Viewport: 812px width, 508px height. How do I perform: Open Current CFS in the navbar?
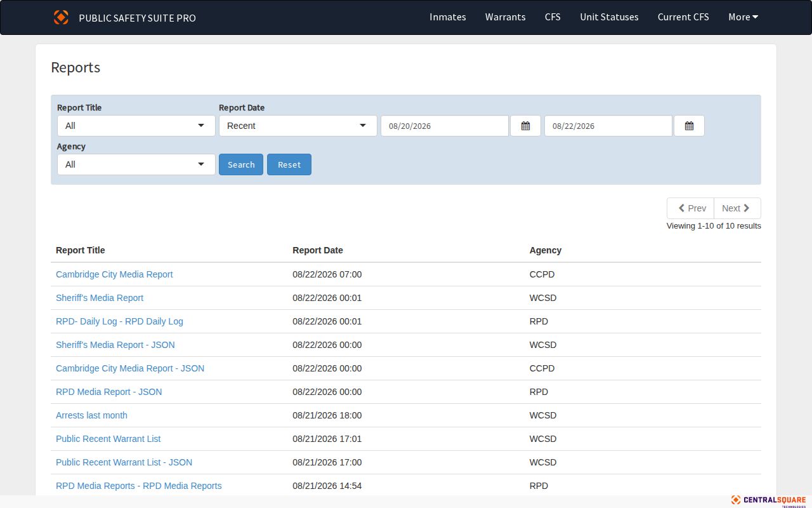pyautogui.click(x=683, y=17)
